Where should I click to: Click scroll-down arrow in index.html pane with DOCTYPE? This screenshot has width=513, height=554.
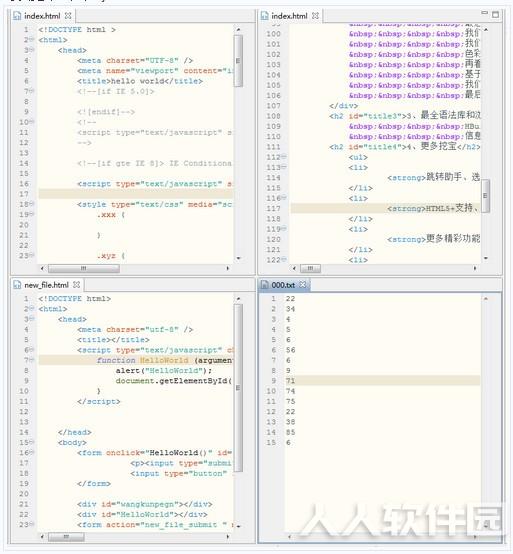click(238, 258)
